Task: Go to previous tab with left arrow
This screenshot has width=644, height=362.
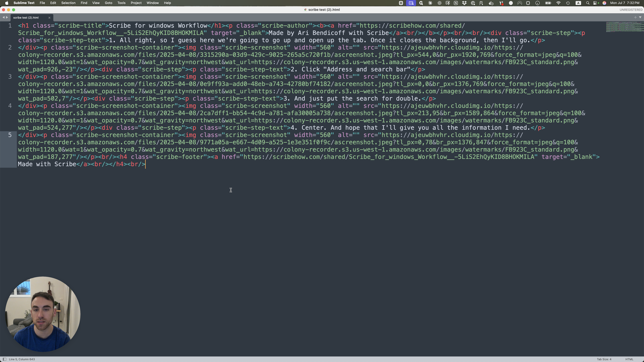Action: point(4,17)
